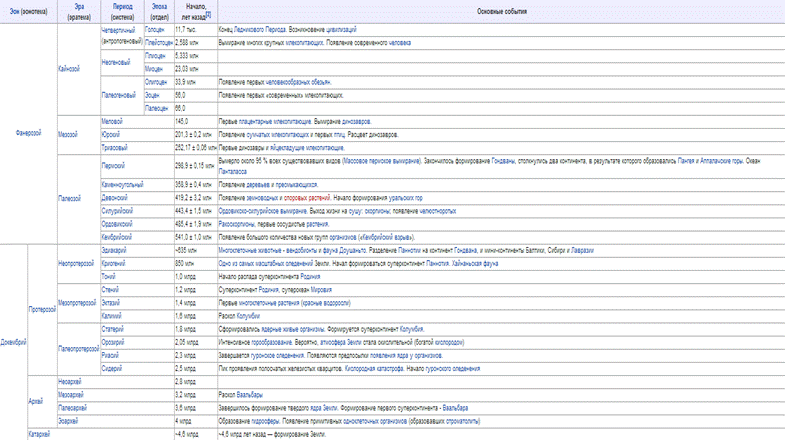
Task: Click the Олигоцен epoch link
Action: tap(156, 82)
